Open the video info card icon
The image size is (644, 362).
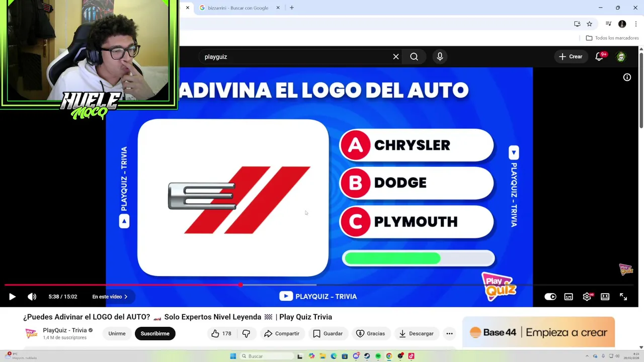coord(627,77)
